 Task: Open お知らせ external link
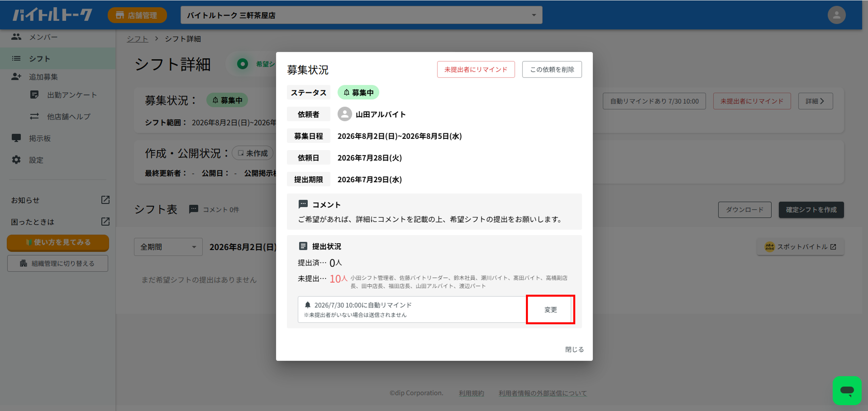[25, 200]
